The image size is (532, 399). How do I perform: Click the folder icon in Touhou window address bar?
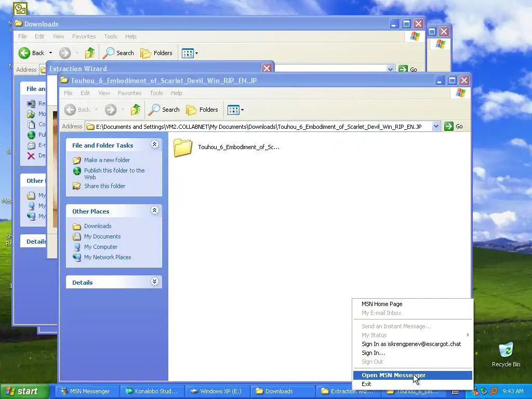90,127
